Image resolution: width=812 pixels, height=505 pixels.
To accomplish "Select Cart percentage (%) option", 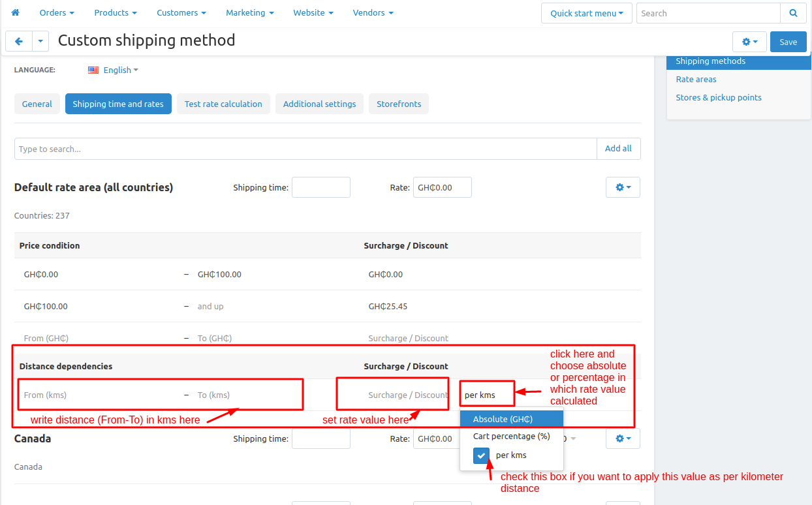I will coord(512,436).
